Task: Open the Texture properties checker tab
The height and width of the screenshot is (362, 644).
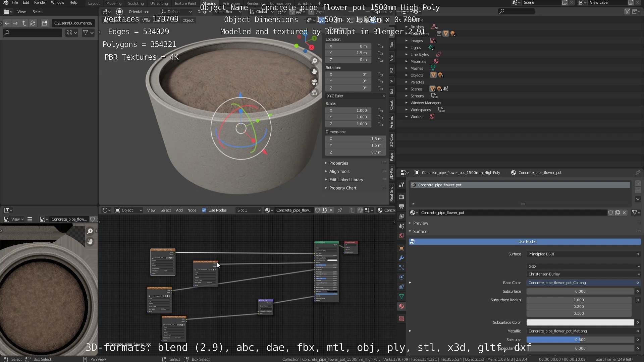Action: tap(401, 318)
